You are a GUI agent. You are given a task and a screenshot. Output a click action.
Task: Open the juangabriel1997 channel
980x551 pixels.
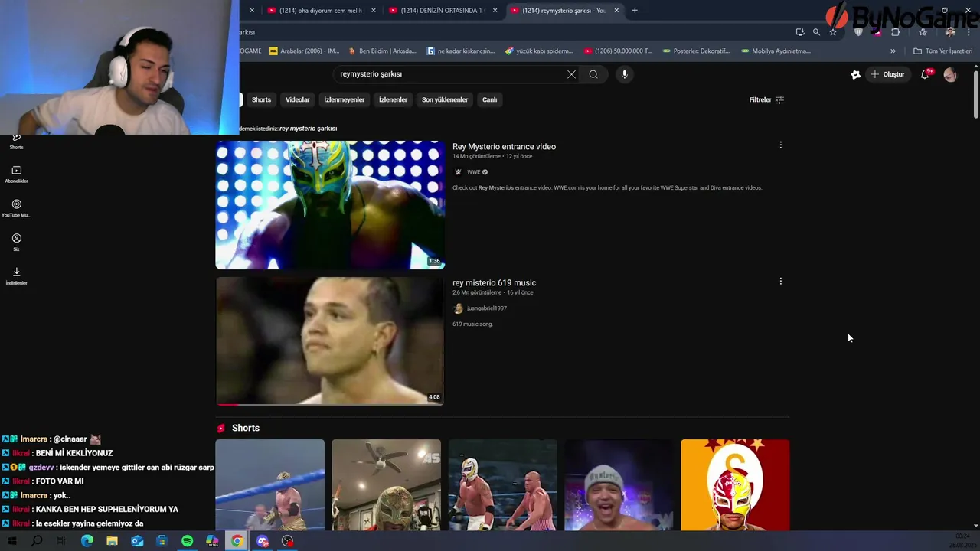point(487,308)
